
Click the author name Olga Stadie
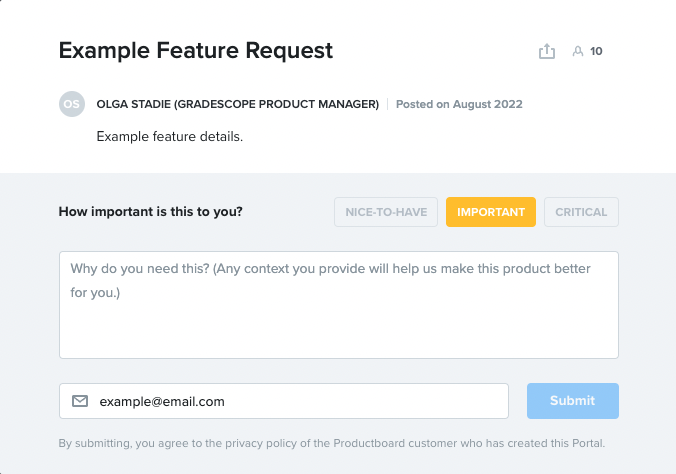133,104
